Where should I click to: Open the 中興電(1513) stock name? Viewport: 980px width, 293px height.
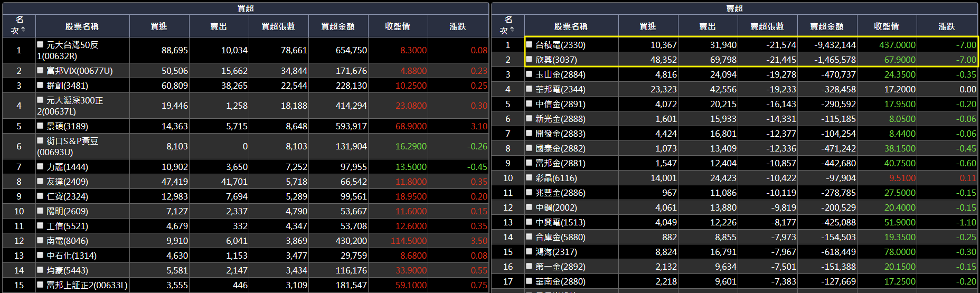(560, 222)
